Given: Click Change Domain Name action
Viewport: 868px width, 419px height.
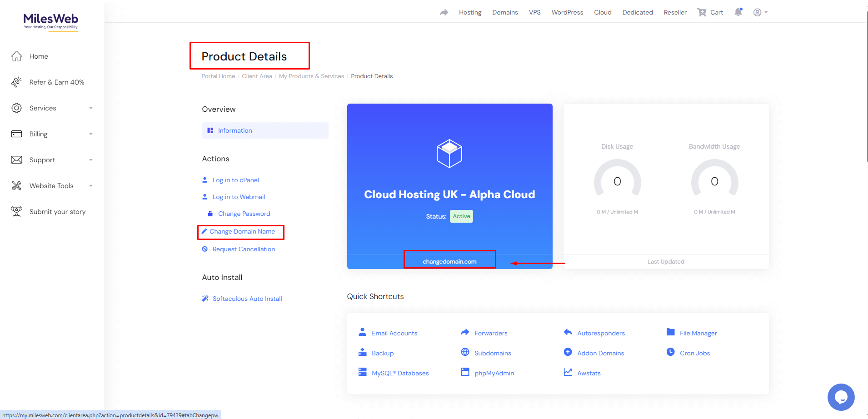Looking at the screenshot, I should [242, 231].
